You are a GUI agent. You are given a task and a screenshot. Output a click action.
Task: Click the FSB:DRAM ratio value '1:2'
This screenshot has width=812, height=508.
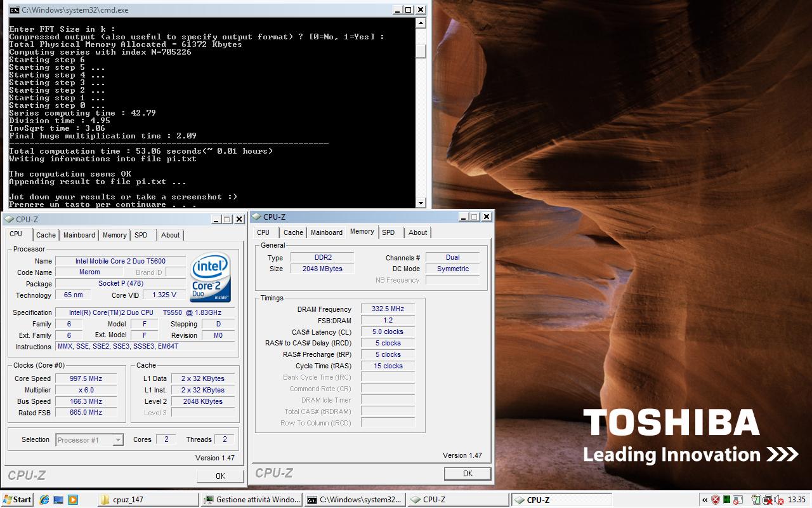coord(388,321)
